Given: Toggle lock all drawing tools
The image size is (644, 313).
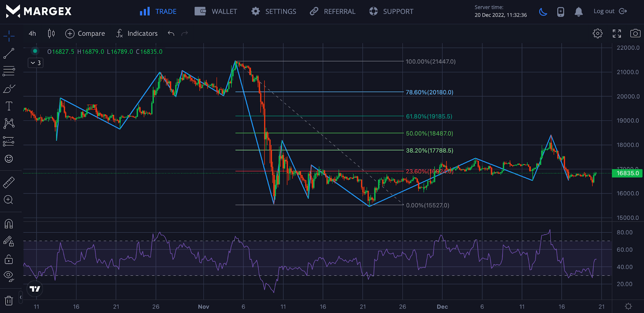Looking at the screenshot, I should (9, 259).
